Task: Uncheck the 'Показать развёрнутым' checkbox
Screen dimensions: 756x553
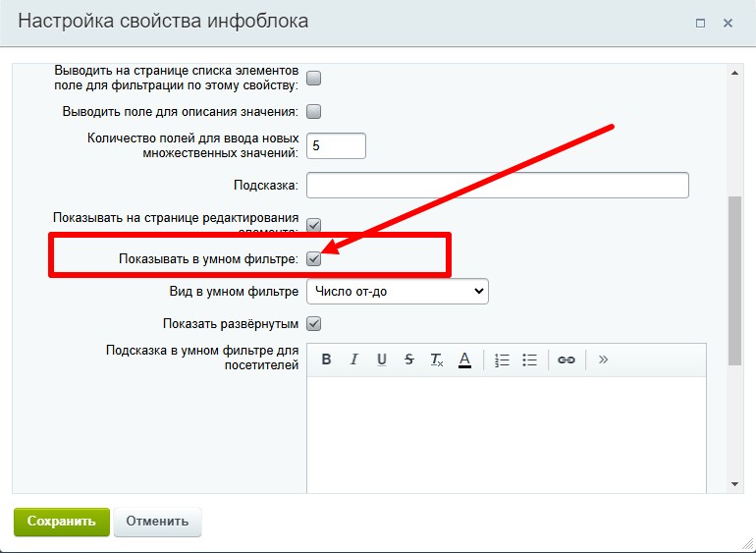Action: coord(314,323)
